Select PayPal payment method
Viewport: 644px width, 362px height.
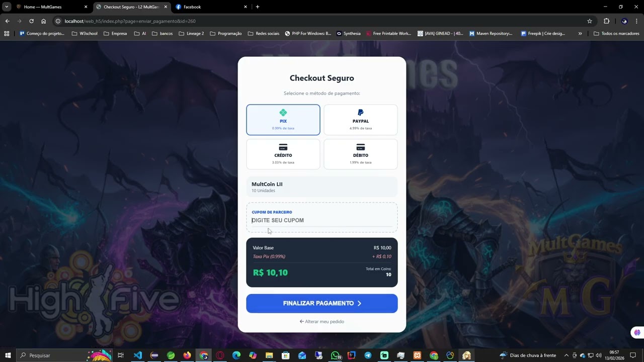click(361, 120)
